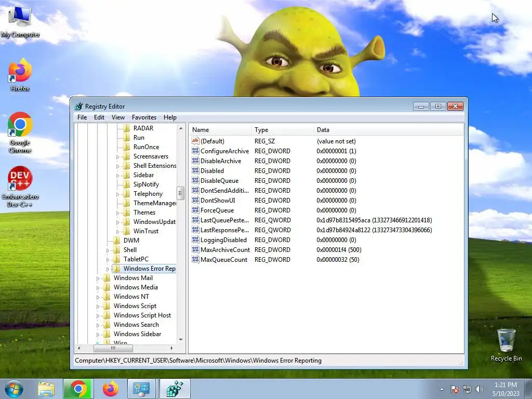Open Firefox from the taskbar
The height and width of the screenshot is (399, 532).
point(111,389)
